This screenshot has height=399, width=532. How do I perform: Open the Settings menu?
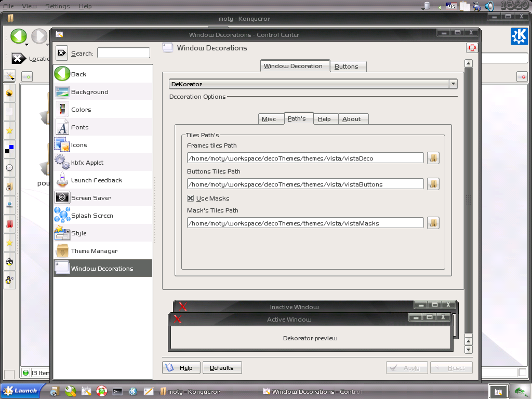coord(57,6)
